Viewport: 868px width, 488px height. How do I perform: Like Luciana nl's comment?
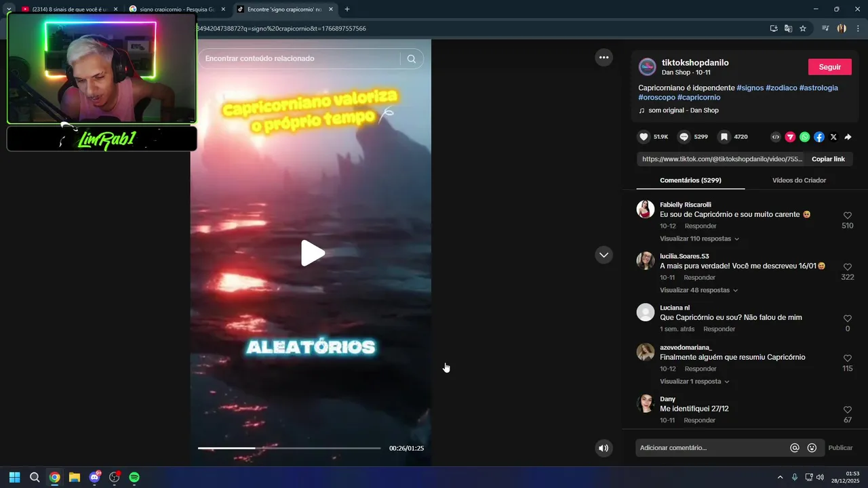(x=847, y=319)
